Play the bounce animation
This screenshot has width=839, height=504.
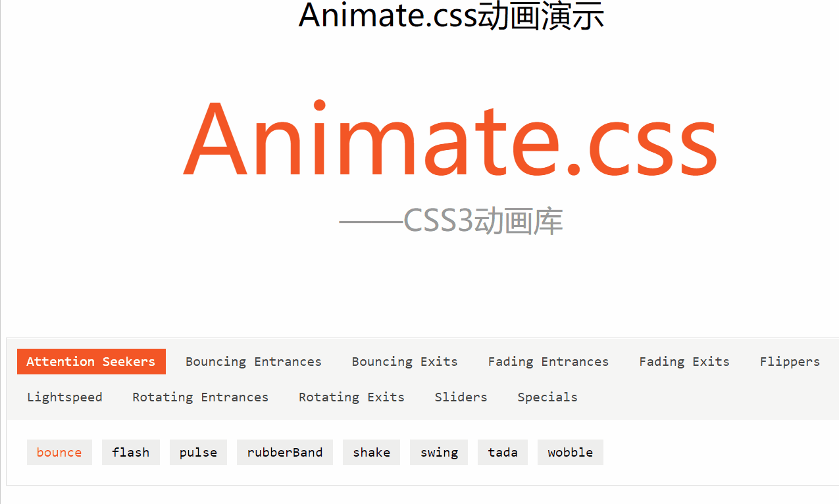[59, 452]
